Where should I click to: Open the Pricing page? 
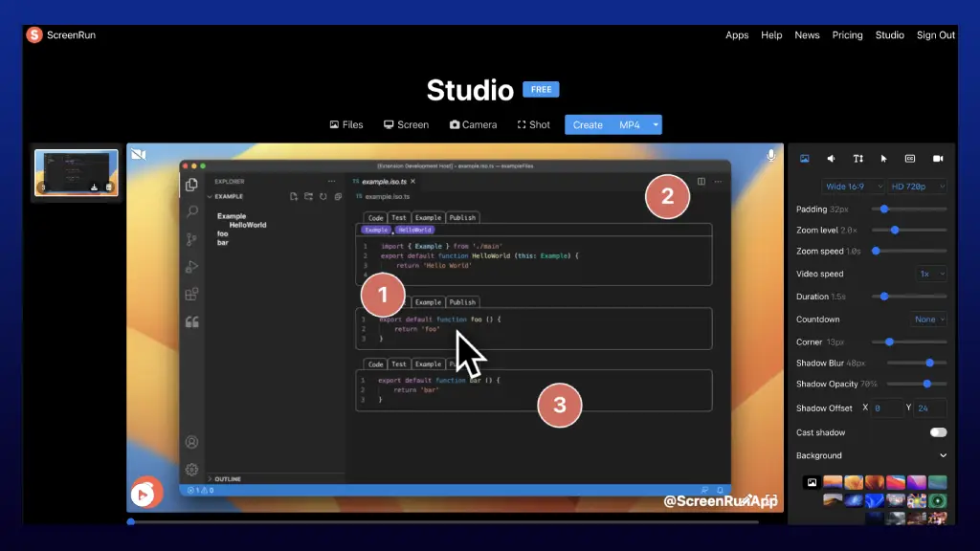point(847,35)
